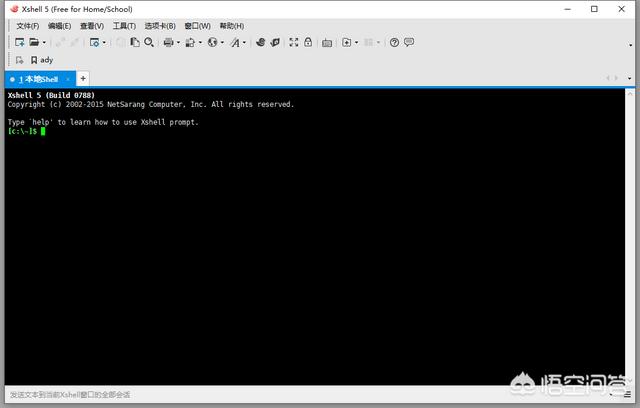Open the tab list dropdown arrow

[x=629, y=78]
